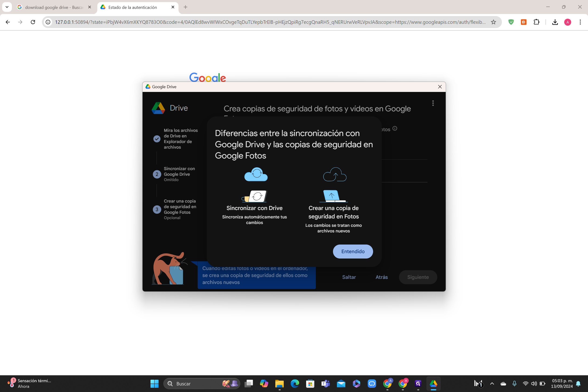View site information icon in address bar
This screenshot has width=588, height=392.
[48, 22]
